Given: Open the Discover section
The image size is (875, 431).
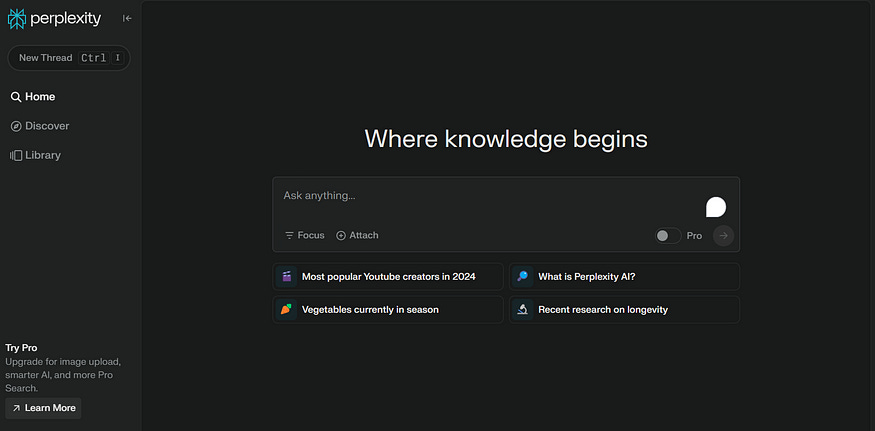Looking at the screenshot, I should click(x=40, y=126).
